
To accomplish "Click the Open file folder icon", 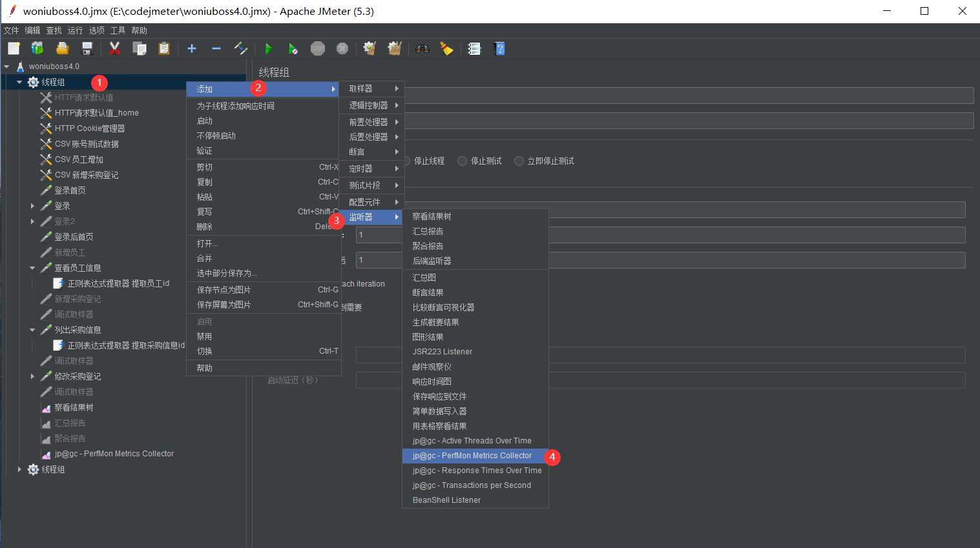I will click(x=62, y=48).
